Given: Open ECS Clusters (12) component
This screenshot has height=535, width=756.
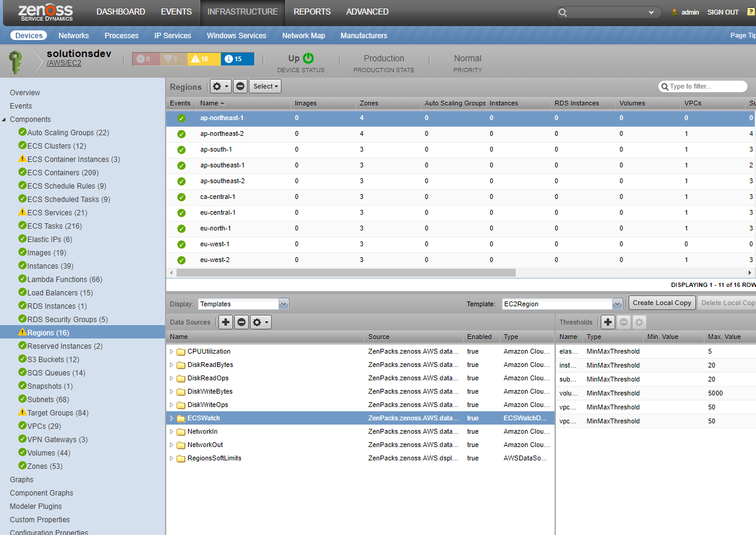Looking at the screenshot, I should (x=56, y=146).
